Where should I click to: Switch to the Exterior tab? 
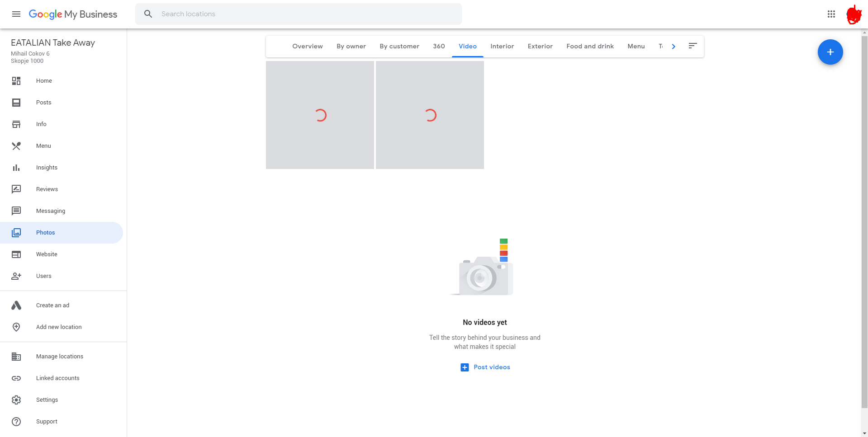coord(540,47)
